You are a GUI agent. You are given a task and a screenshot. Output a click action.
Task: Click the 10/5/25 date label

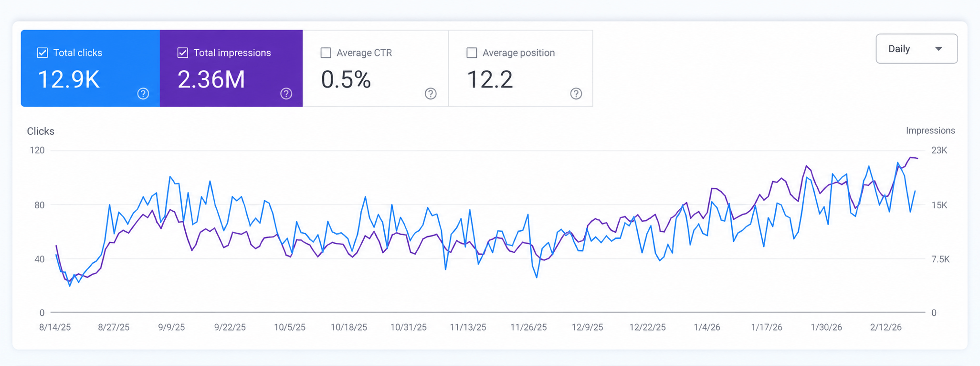290,327
